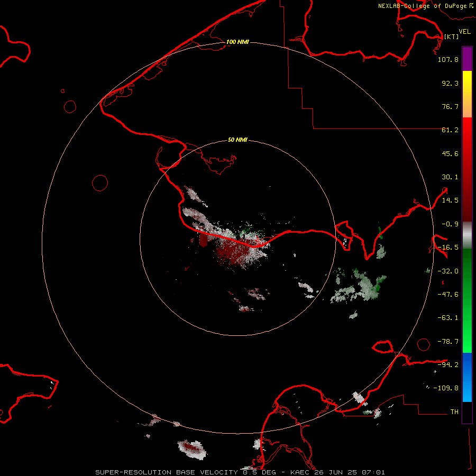Click the 76.7 velocity scale value

(450, 106)
